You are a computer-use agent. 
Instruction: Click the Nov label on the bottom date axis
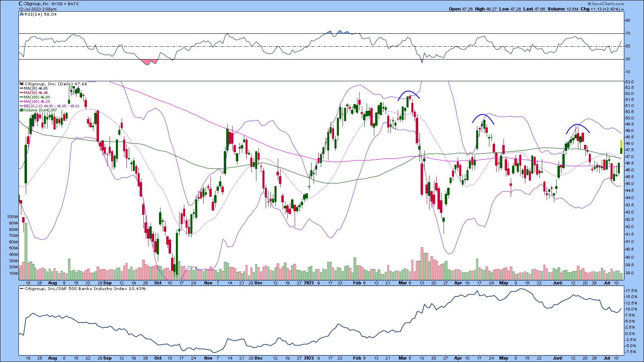(x=208, y=357)
